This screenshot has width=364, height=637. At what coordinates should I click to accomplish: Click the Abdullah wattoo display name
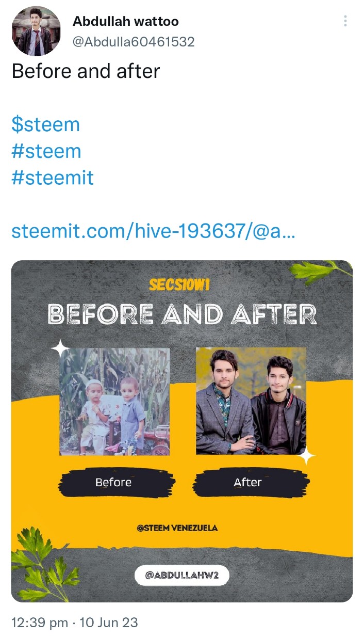click(126, 22)
